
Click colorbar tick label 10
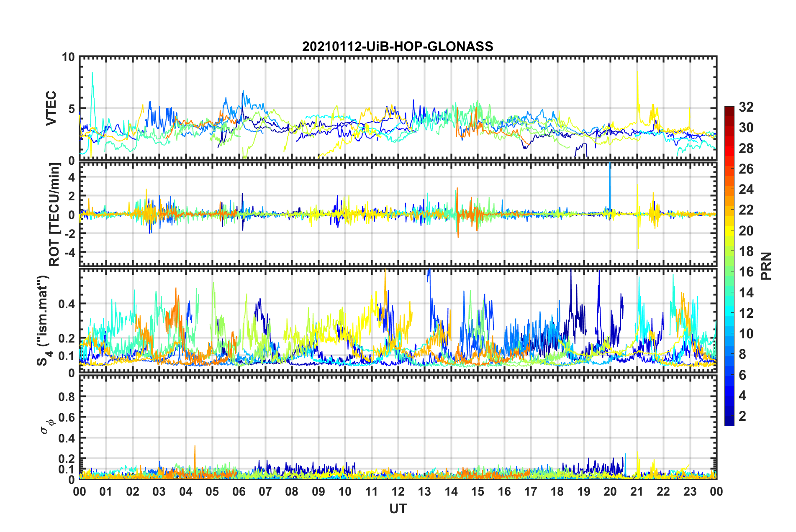pyautogui.click(x=746, y=334)
